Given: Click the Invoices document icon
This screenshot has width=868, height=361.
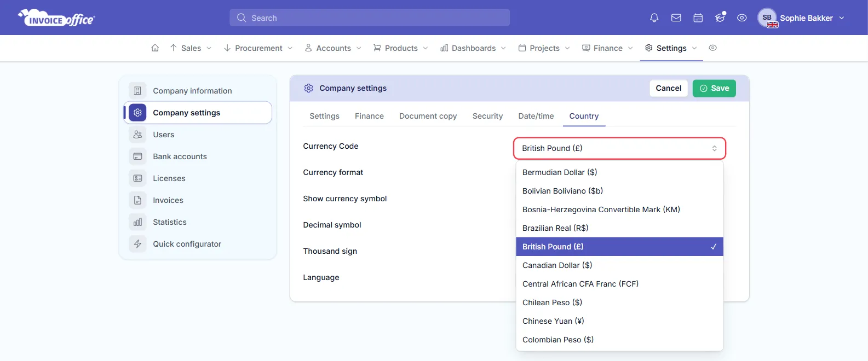Looking at the screenshot, I should tap(137, 200).
